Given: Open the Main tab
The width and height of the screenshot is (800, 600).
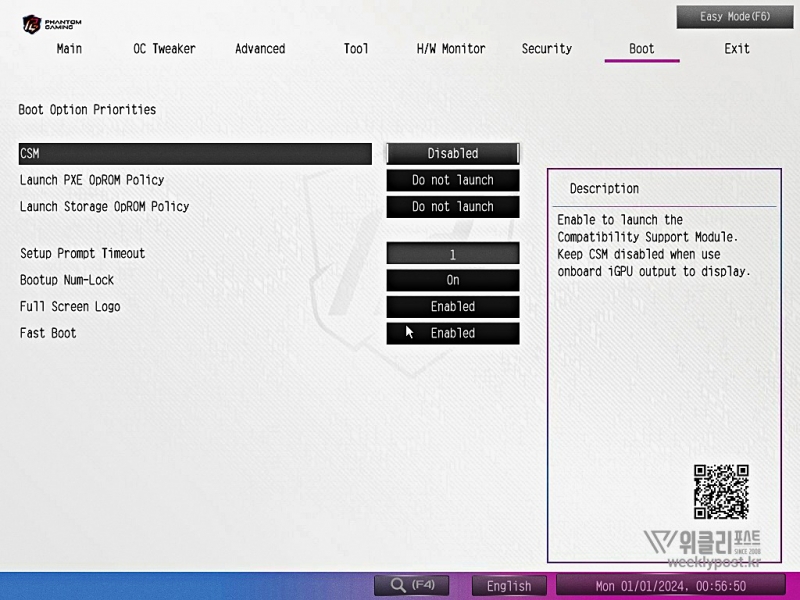Looking at the screenshot, I should 69,48.
